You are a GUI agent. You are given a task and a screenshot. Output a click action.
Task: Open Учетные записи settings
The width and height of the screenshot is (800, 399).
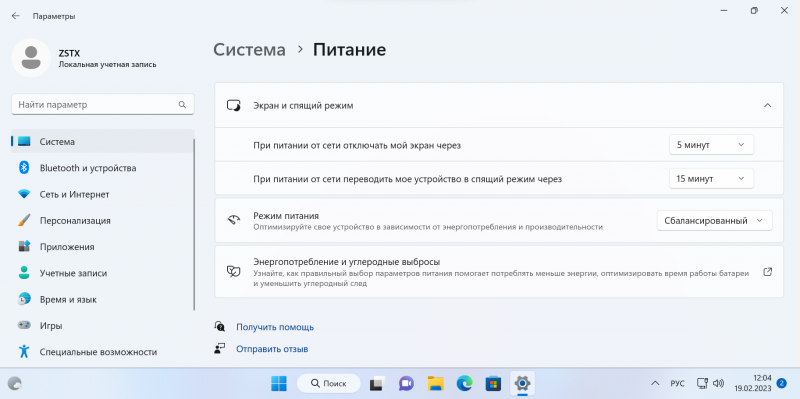pos(102,273)
